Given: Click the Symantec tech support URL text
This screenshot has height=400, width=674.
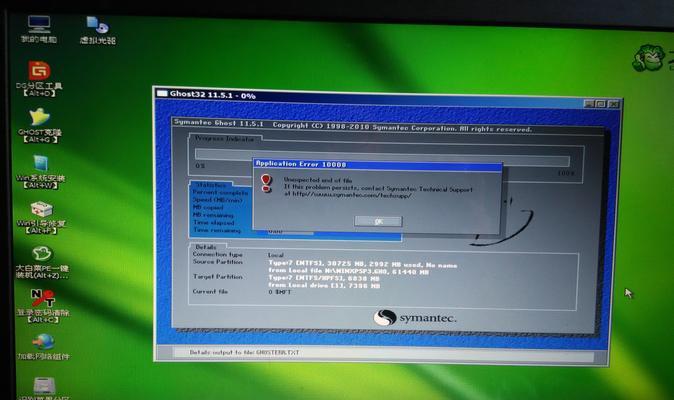Looking at the screenshot, I should pyautogui.click(x=348, y=195).
